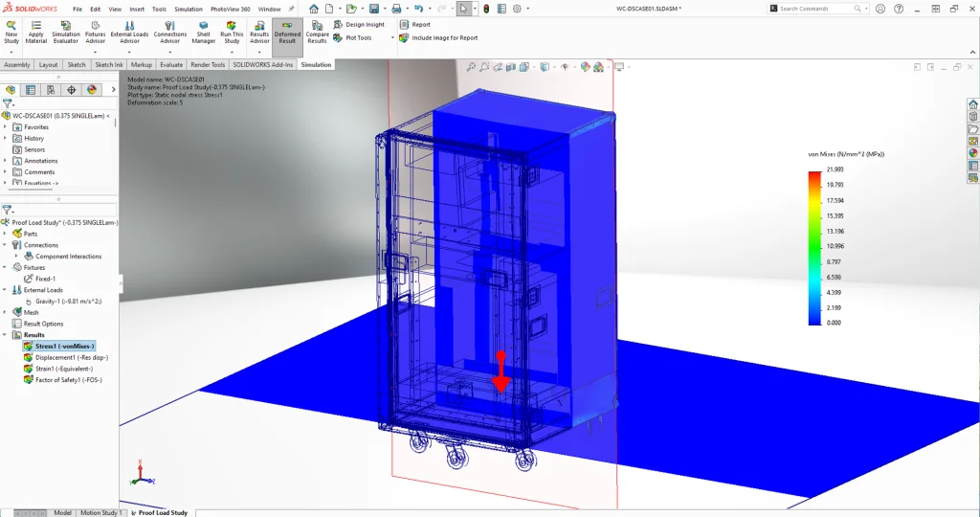Click Include Image for Report
This screenshot has height=517, width=980.
click(x=438, y=38)
